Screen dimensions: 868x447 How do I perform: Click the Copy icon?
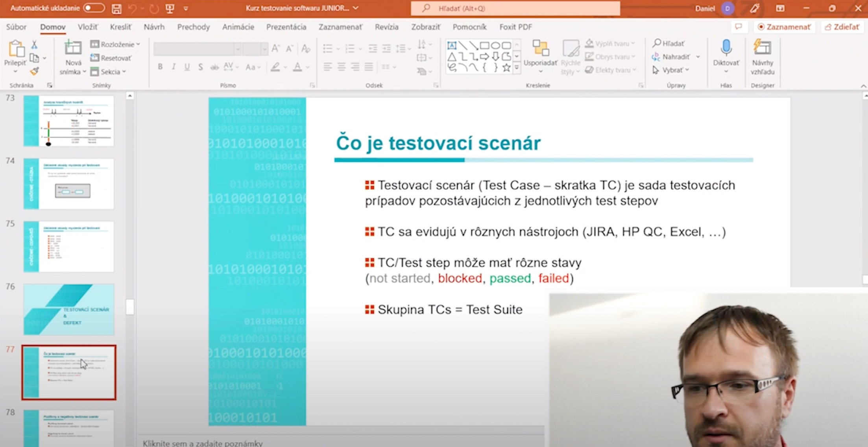35,58
